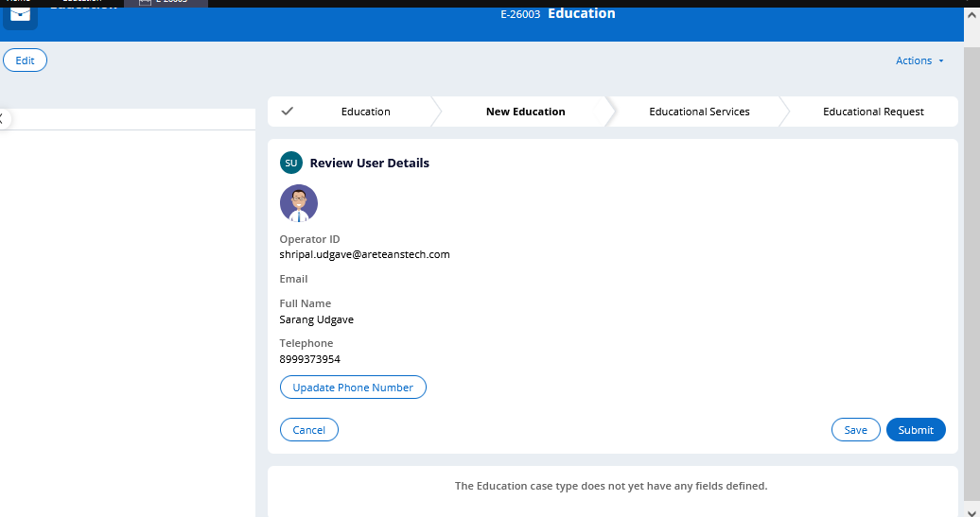Image resolution: width=980 pixels, height=517 pixels.
Task: Select the New Education stage
Action: [x=526, y=112]
